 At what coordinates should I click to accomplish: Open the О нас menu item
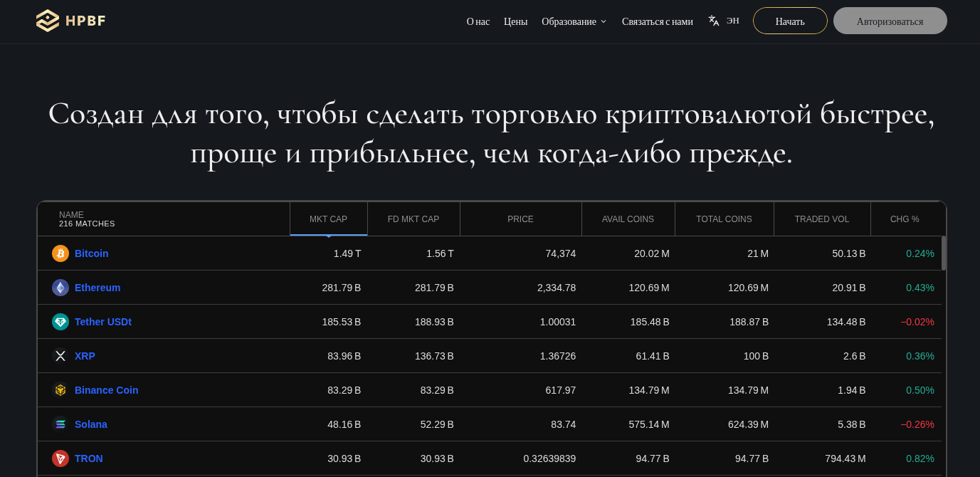(478, 21)
